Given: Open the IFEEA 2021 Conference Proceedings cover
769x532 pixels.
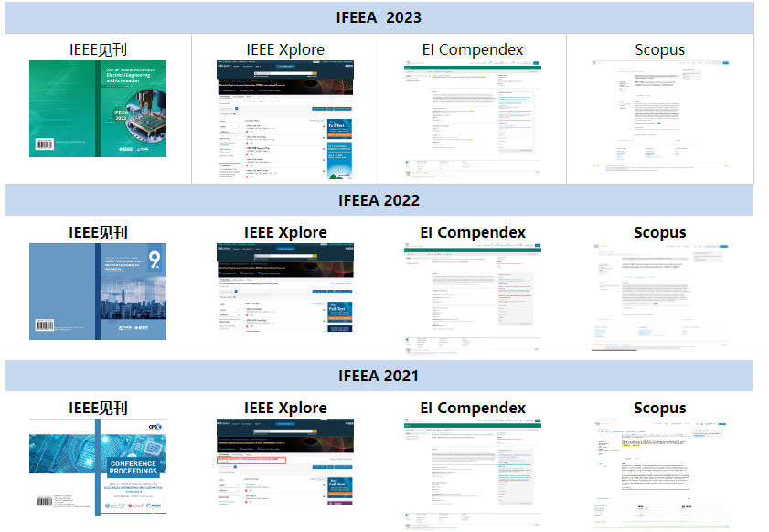Looking at the screenshot, I should (x=98, y=467).
